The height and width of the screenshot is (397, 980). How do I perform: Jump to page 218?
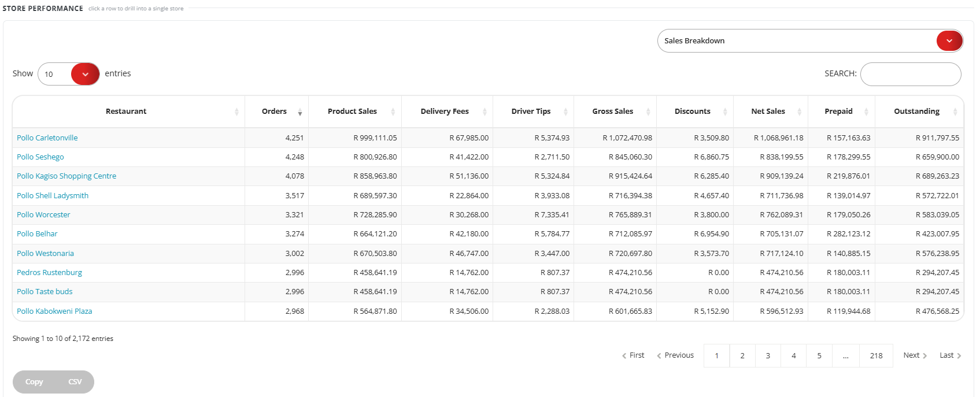point(876,355)
